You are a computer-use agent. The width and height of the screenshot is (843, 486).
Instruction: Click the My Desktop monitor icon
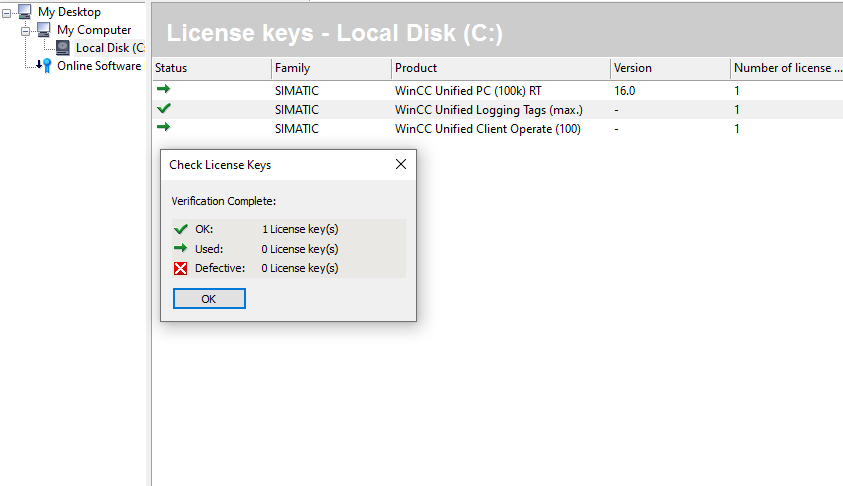pos(25,12)
